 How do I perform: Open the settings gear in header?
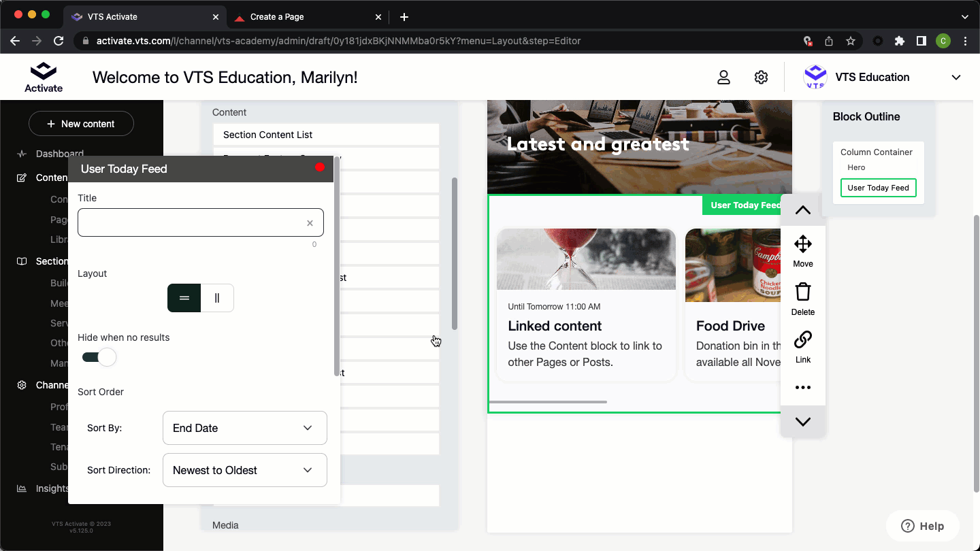[x=761, y=78]
